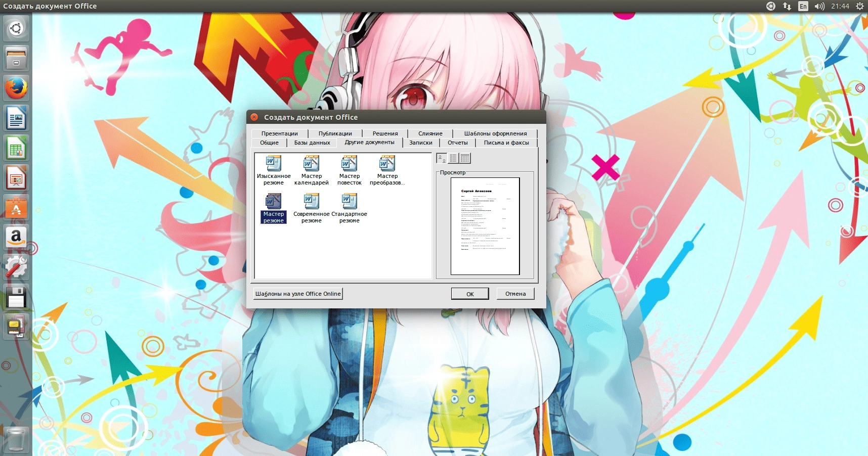Open the Files manager from dock

16,58
